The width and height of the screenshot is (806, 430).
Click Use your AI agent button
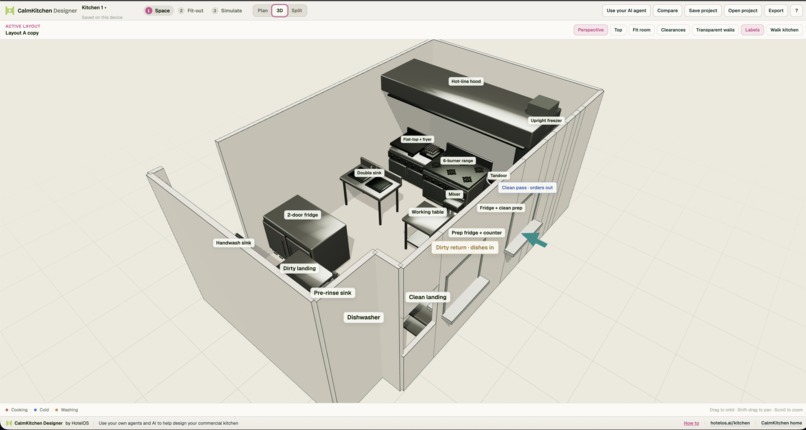tap(626, 10)
